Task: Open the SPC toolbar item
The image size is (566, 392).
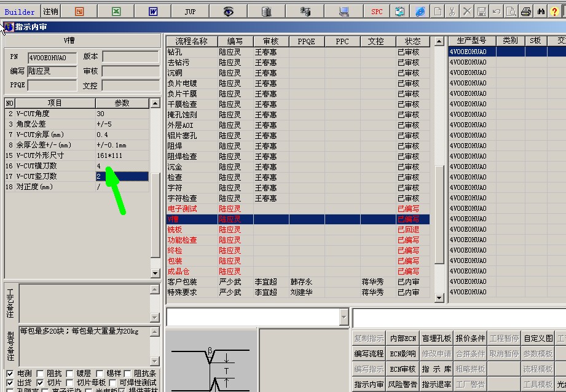Action: tap(377, 12)
